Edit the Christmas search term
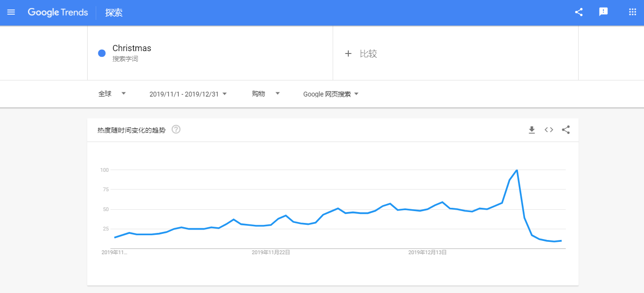Screen dimensions: 644x293 (x=132, y=48)
